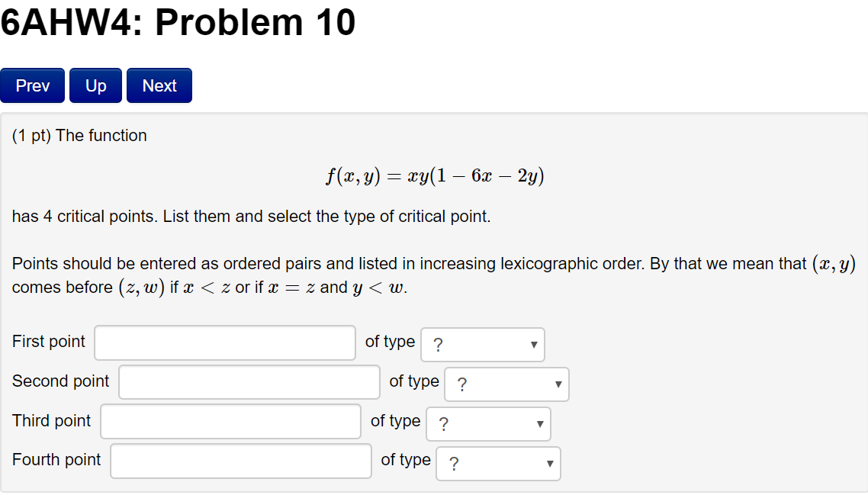868x495 pixels.
Task: Advance with the Next button
Action: click(x=159, y=85)
